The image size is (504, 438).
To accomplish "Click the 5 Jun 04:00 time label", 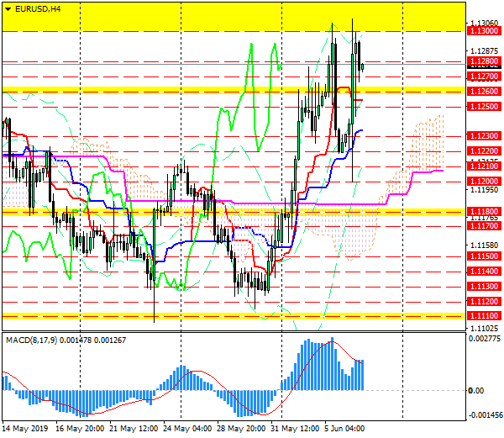I will point(344,429).
